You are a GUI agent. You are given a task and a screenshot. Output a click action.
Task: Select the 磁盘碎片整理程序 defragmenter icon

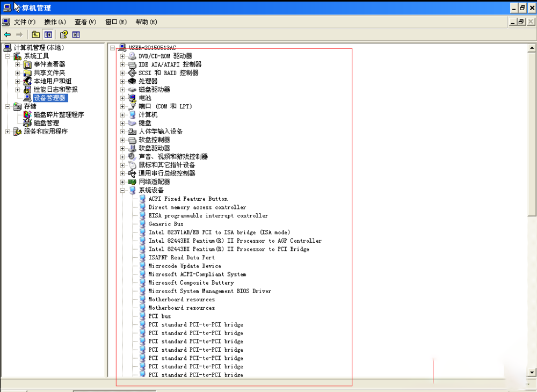[27, 114]
